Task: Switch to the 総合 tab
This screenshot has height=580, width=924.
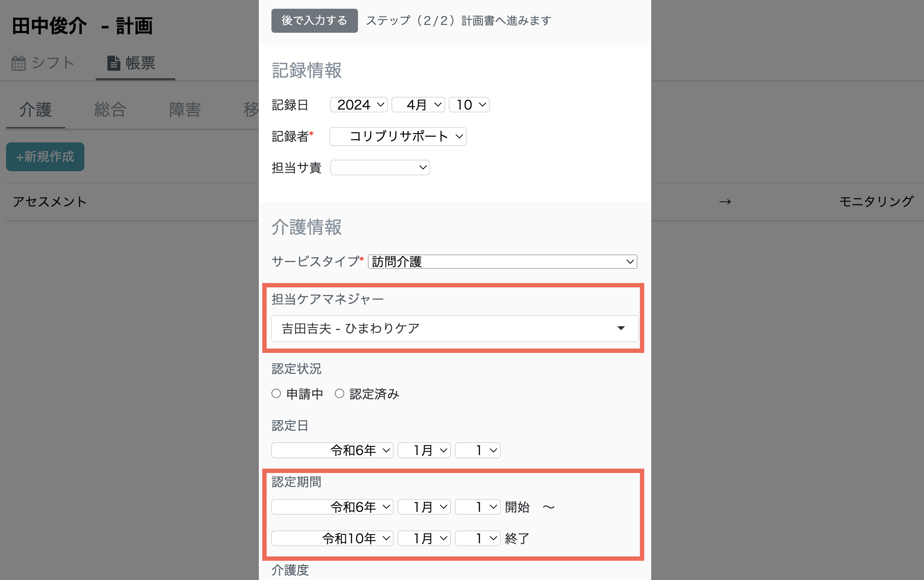Action: [110, 110]
